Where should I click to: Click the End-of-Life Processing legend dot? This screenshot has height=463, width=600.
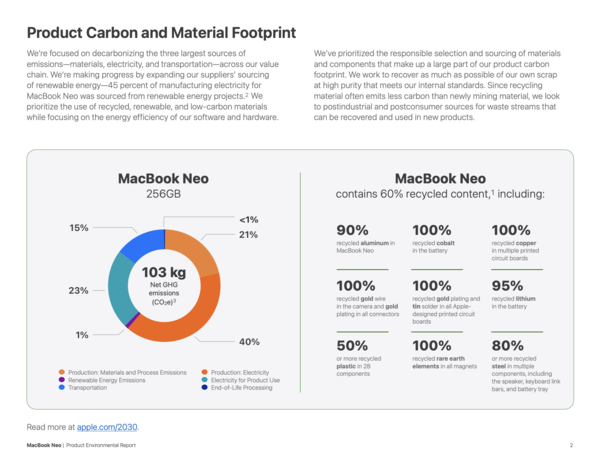tap(204, 387)
